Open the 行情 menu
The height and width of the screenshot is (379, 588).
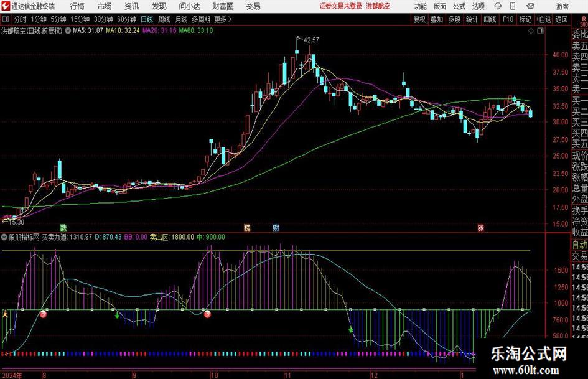click(77, 6)
